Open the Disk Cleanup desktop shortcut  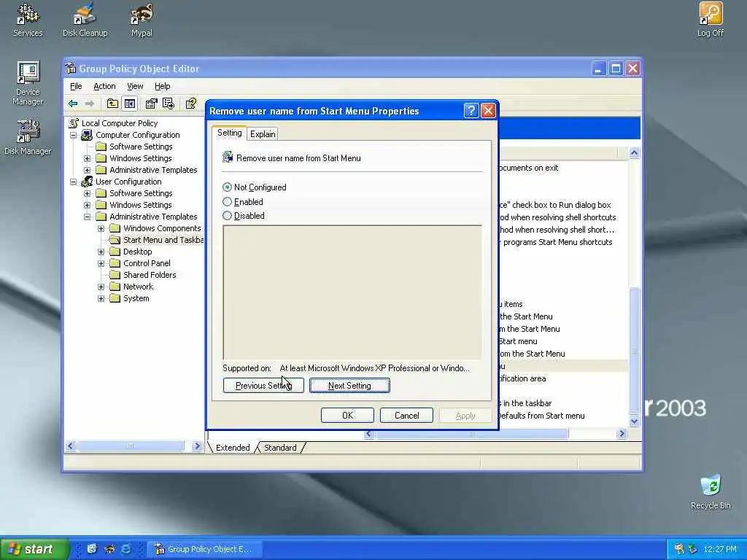pos(85,20)
